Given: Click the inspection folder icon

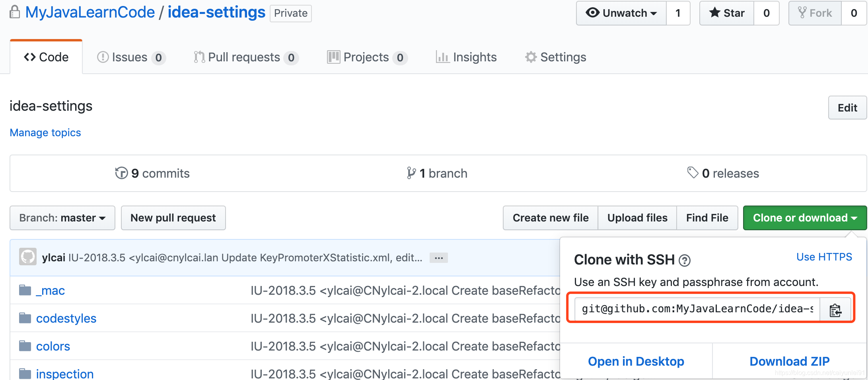Looking at the screenshot, I should [25, 374].
